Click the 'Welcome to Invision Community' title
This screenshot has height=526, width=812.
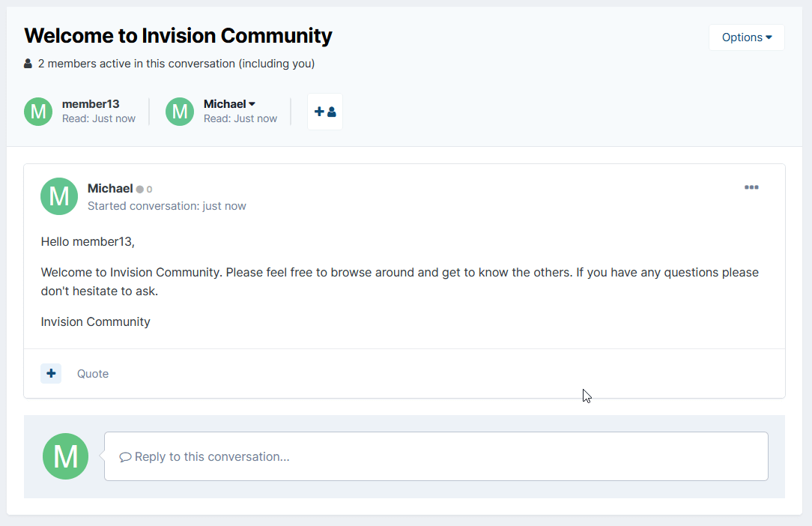click(x=178, y=36)
